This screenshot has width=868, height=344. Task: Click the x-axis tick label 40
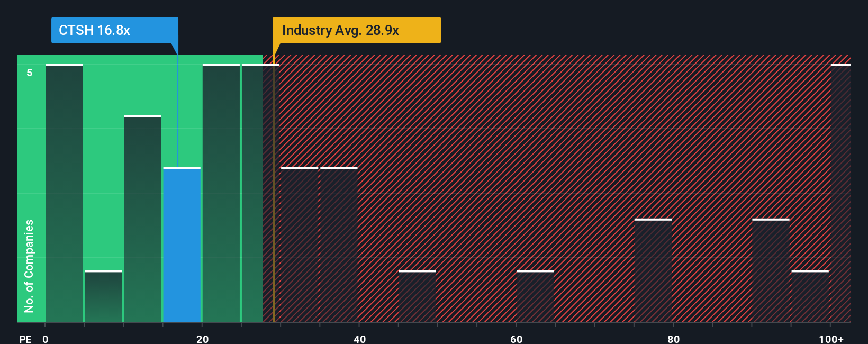[x=360, y=339]
